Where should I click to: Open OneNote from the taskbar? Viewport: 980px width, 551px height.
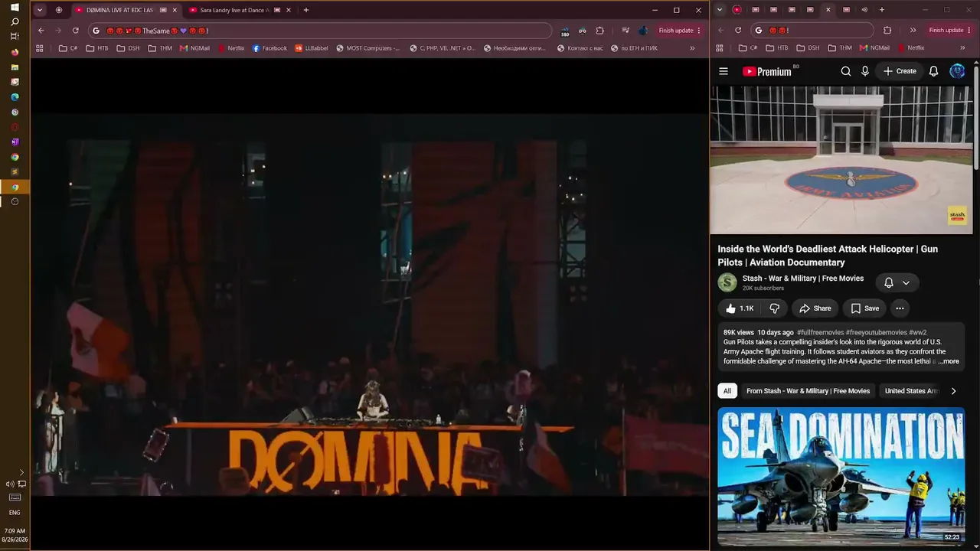(15, 142)
